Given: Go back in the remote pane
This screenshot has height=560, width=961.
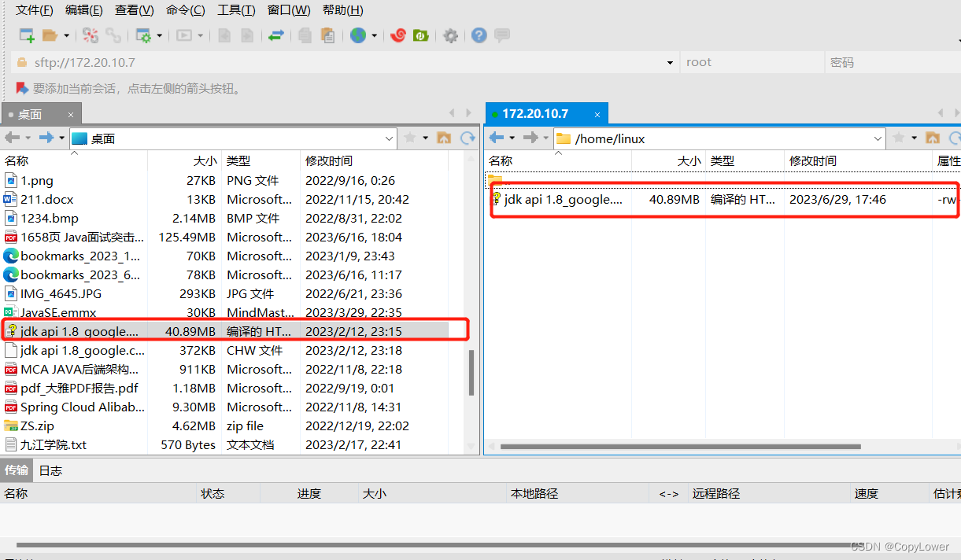Looking at the screenshot, I should [496, 138].
